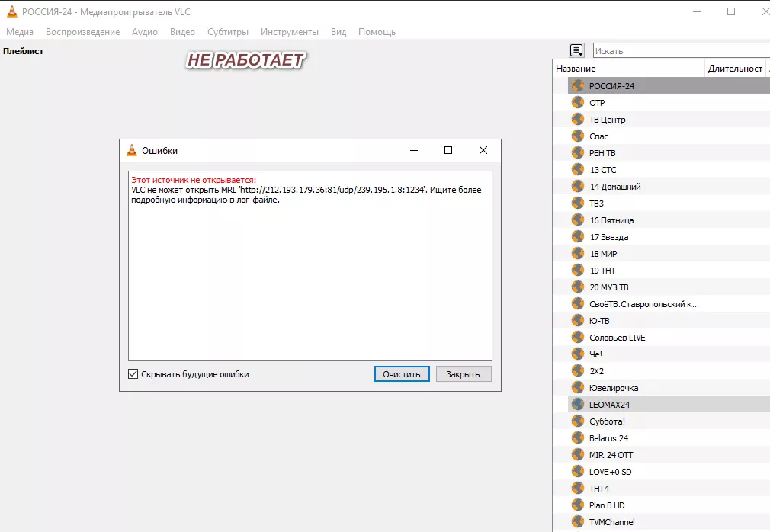Select the globe icon next to 2X2

click(x=578, y=370)
